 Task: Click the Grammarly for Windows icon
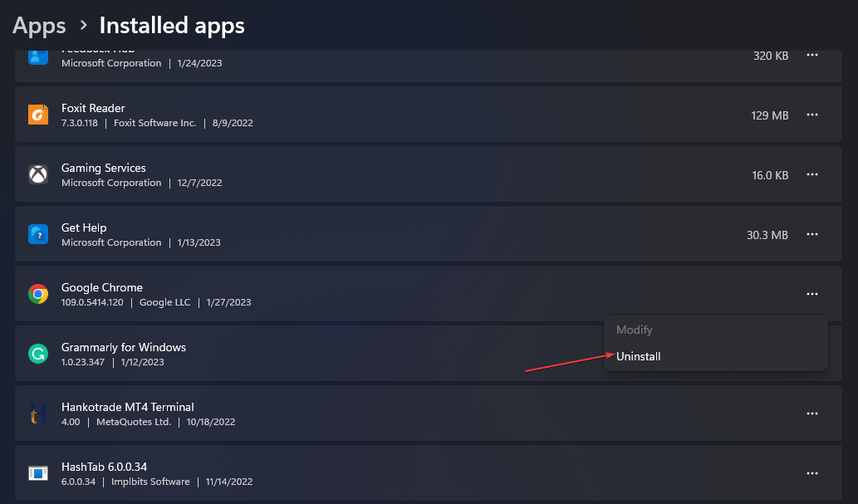[38, 354]
